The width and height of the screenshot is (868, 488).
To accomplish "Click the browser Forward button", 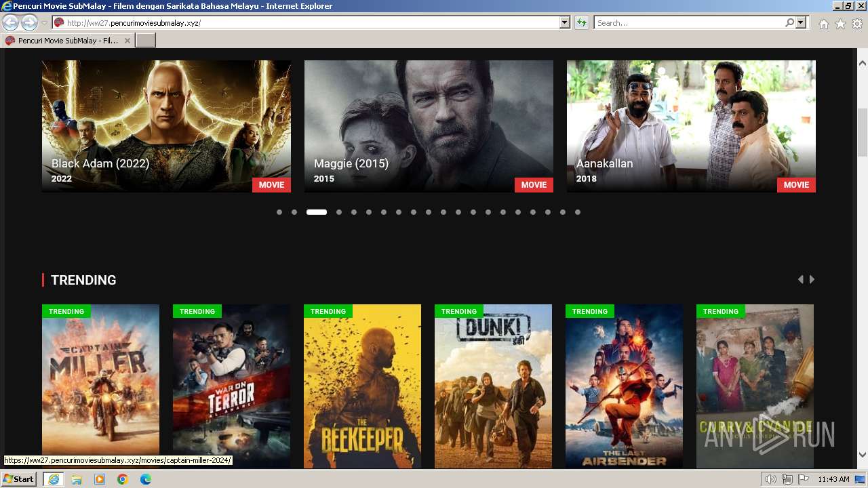I will tap(29, 23).
